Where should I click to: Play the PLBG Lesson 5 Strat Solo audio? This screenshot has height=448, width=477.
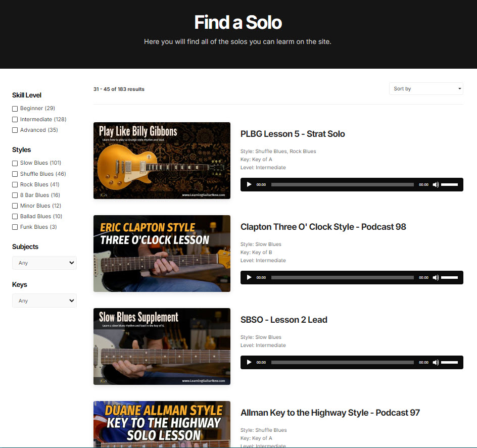click(x=249, y=185)
